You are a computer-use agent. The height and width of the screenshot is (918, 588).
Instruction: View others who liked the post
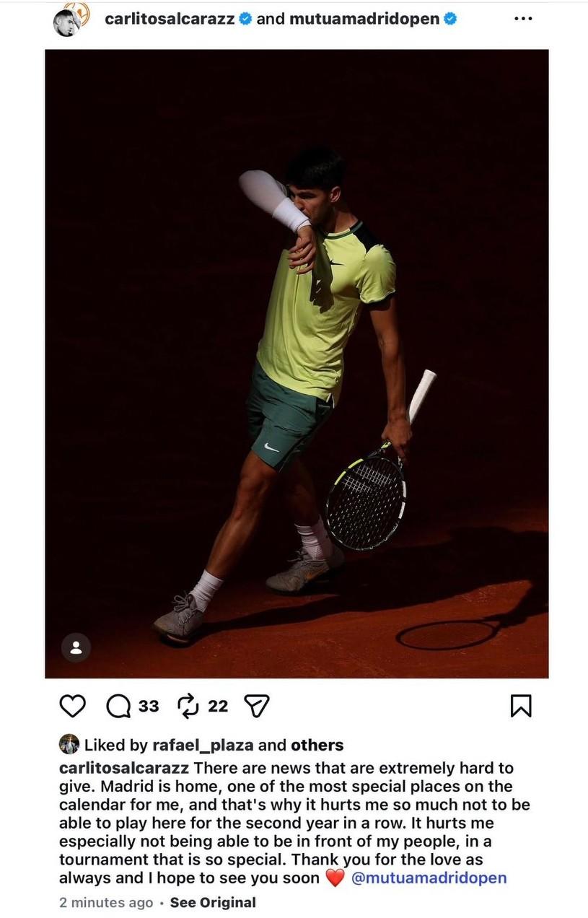[317, 745]
